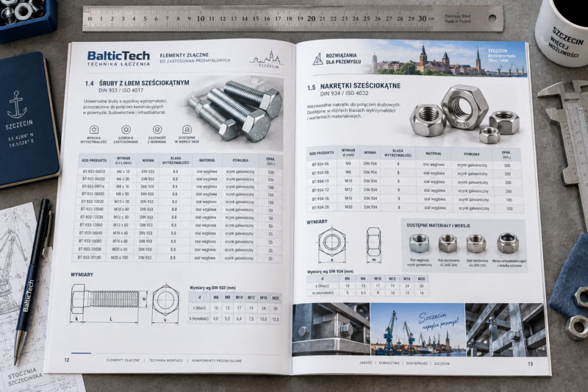Click the Dostępne w wersji inox icon
The width and height of the screenshot is (588, 392).
tap(187, 129)
